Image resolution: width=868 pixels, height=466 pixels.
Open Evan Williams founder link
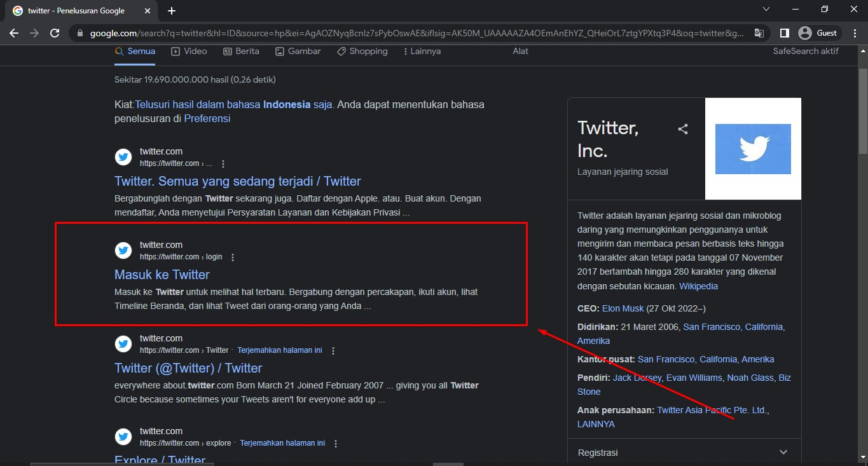[694, 378]
